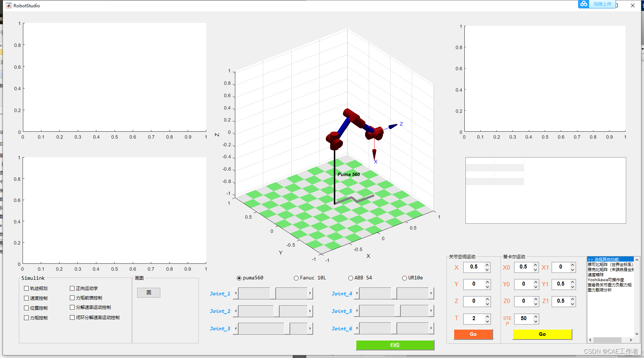The height and width of the screenshot is (358, 644).
Task: Enable the 力矩前馈控制 checkbox
Action: tap(72, 298)
